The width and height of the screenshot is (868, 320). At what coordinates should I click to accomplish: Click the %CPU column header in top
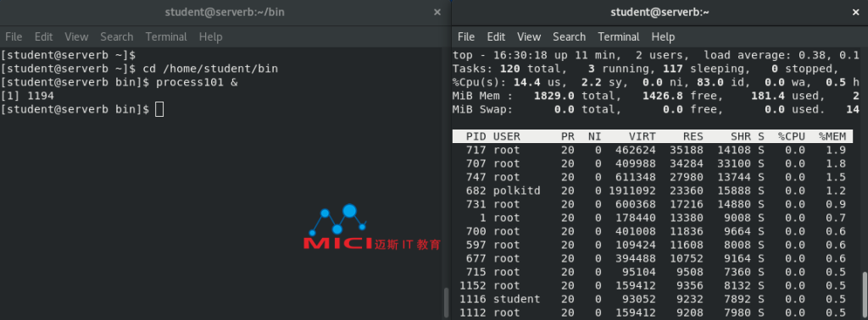click(792, 136)
